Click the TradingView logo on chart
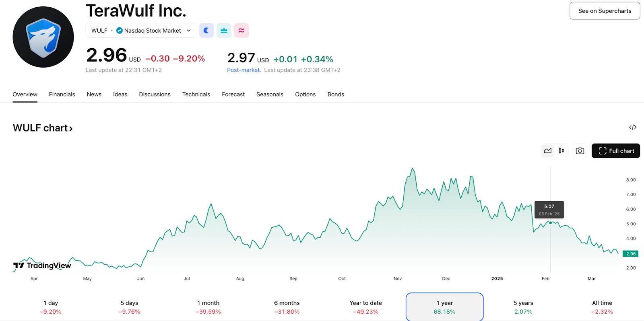Screen dimensions: 644x321 point(42,265)
